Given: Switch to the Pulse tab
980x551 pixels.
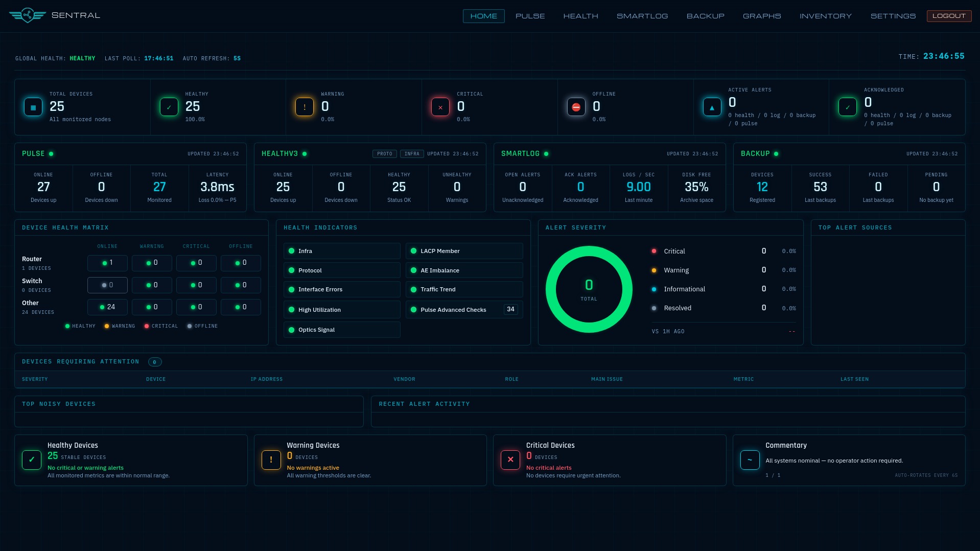Looking at the screenshot, I should tap(530, 16).
